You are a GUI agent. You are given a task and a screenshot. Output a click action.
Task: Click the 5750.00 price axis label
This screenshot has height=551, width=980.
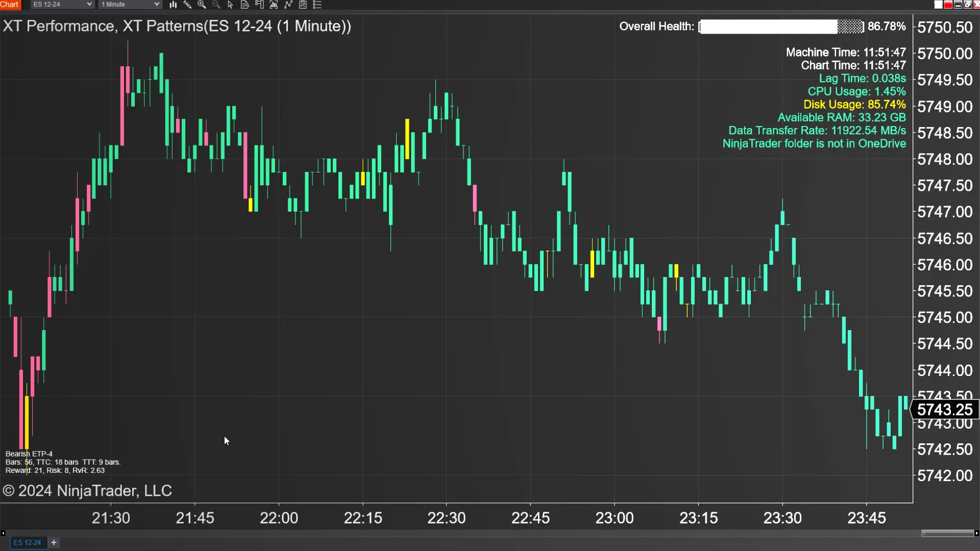945,54
